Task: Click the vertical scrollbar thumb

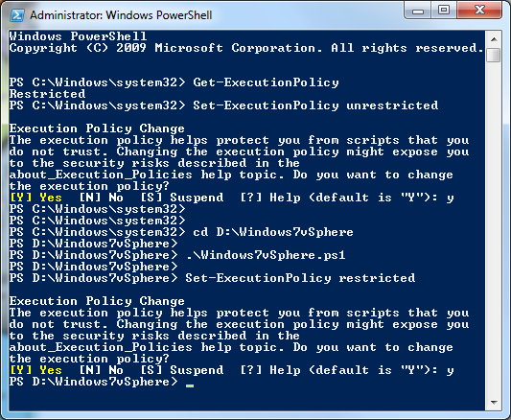Action: click(494, 55)
